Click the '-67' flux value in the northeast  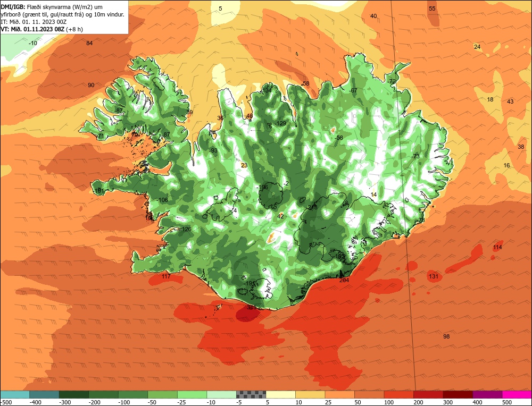[x=353, y=90]
